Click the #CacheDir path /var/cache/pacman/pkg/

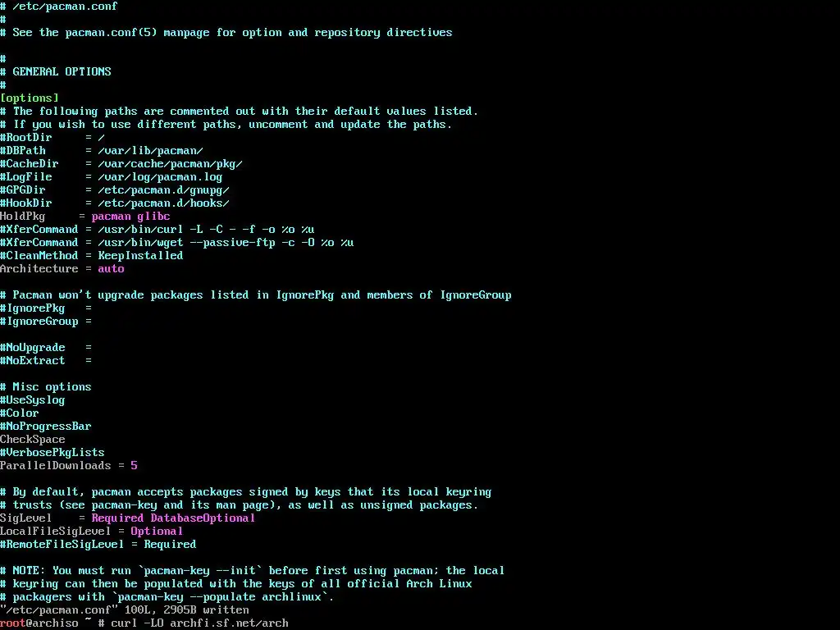(171, 164)
